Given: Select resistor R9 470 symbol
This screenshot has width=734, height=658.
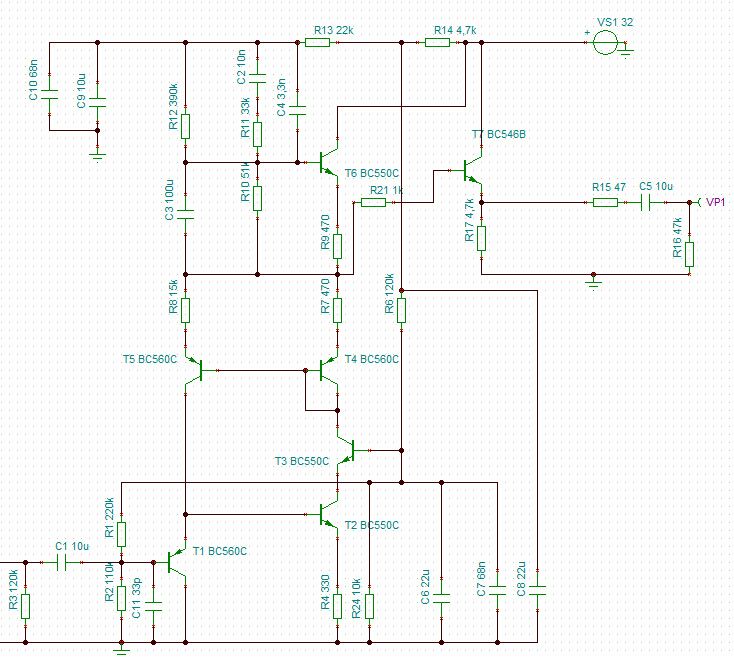Looking at the screenshot, I should (337, 246).
